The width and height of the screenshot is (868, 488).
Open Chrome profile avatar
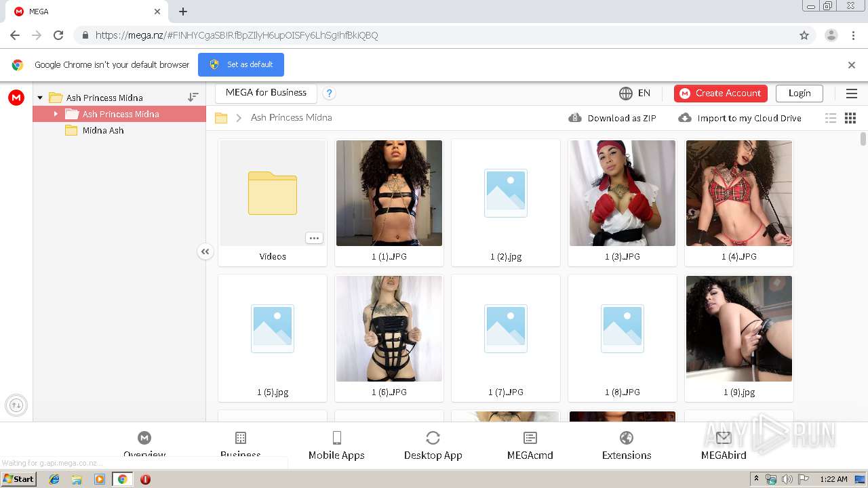pyautogui.click(x=831, y=35)
